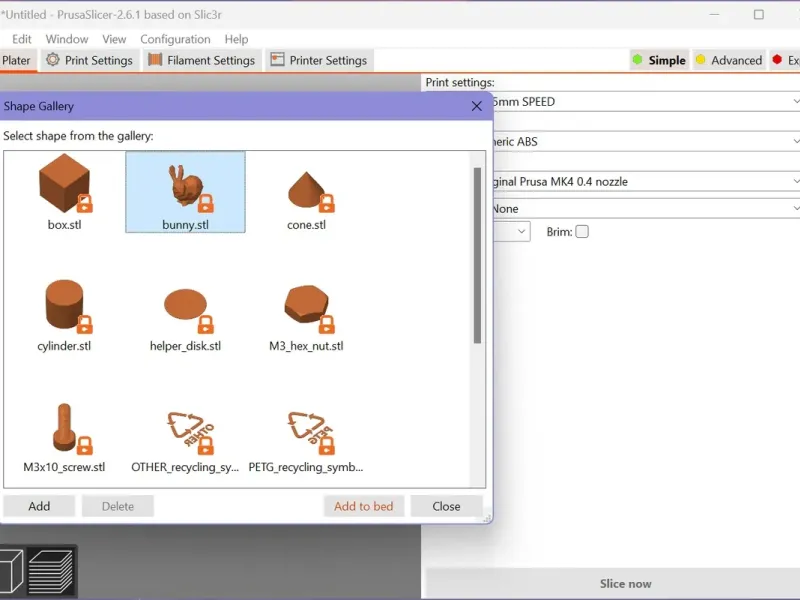Switch to the Plater tab
Image resolution: width=800 pixels, height=600 pixels.
coord(17,60)
